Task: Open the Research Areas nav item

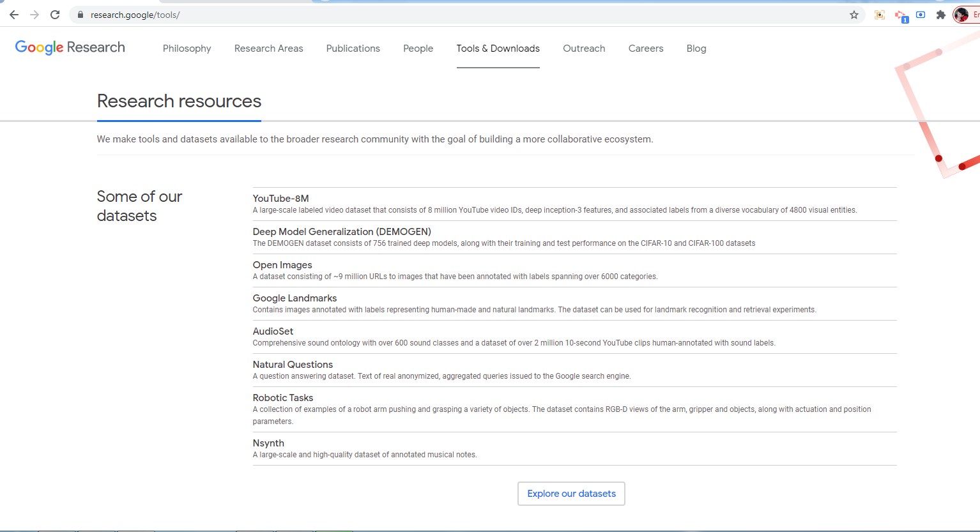Action: (268, 49)
